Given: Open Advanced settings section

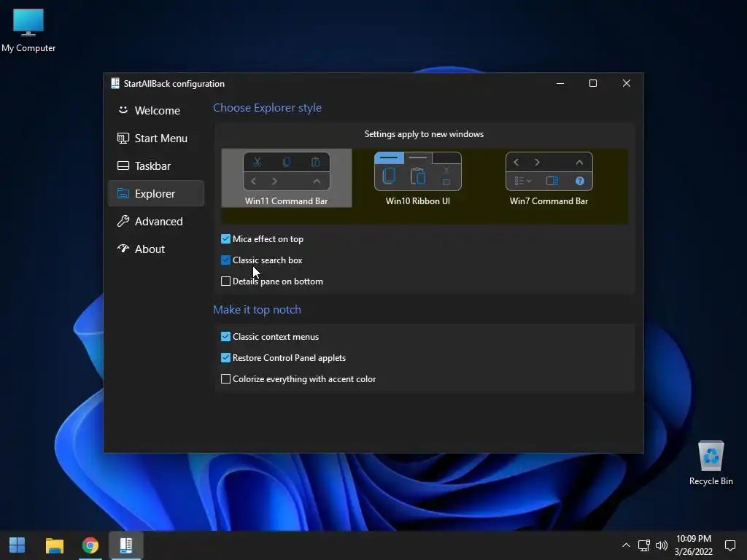Looking at the screenshot, I should [156, 221].
